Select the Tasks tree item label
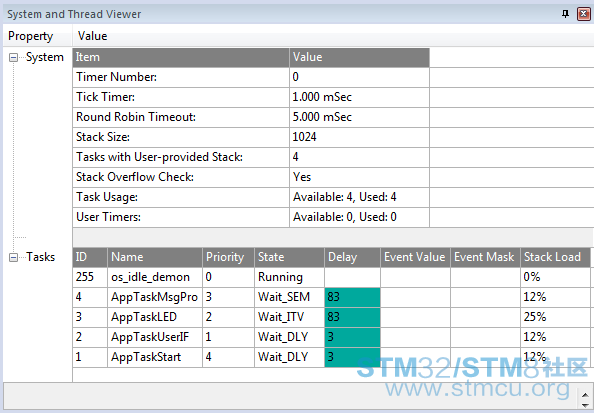594x413 pixels. pyautogui.click(x=41, y=257)
